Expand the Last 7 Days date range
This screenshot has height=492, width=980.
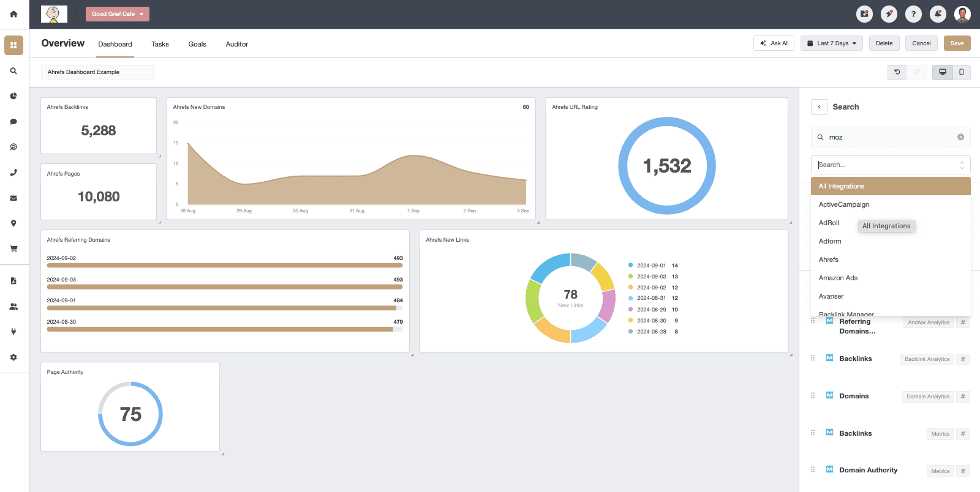click(x=831, y=43)
